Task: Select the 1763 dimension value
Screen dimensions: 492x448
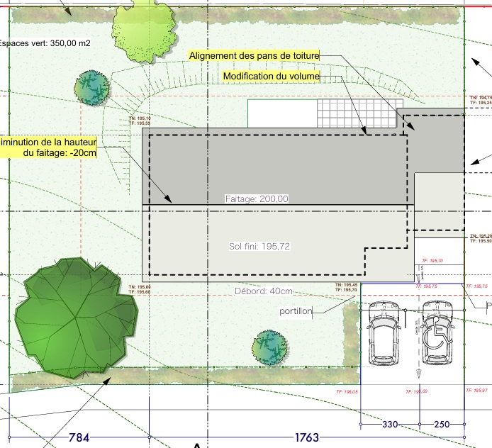Action: pos(306,437)
